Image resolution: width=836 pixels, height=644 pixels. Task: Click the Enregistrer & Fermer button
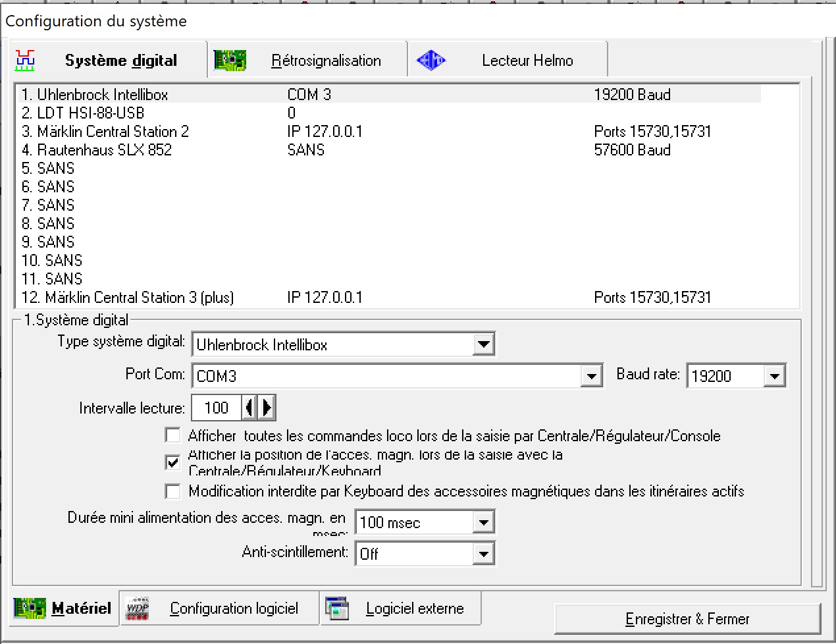pos(687,619)
